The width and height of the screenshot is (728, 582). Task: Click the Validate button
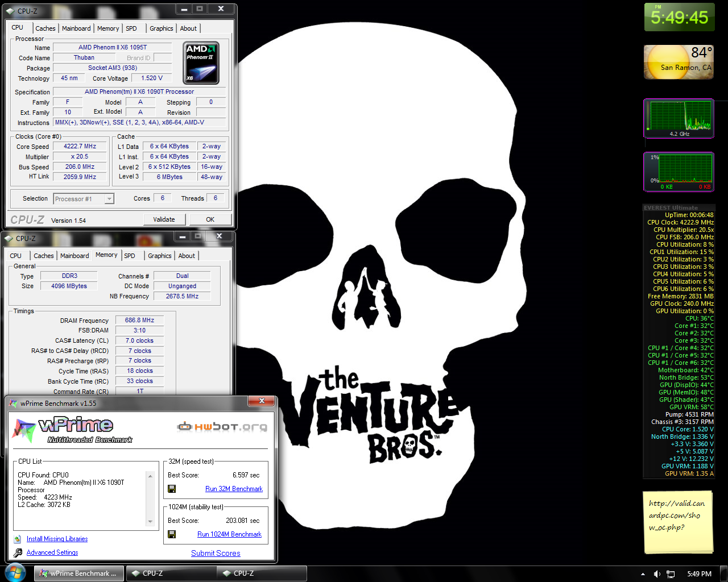pyautogui.click(x=164, y=219)
